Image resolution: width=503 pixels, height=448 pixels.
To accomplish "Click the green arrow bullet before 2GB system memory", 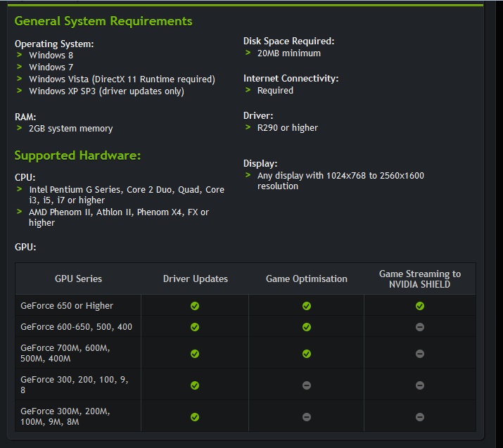I will [x=19, y=127].
